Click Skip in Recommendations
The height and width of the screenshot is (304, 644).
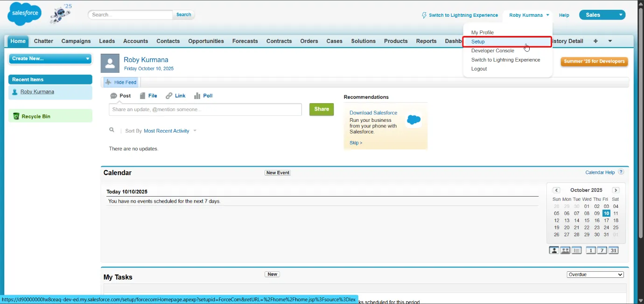point(356,143)
